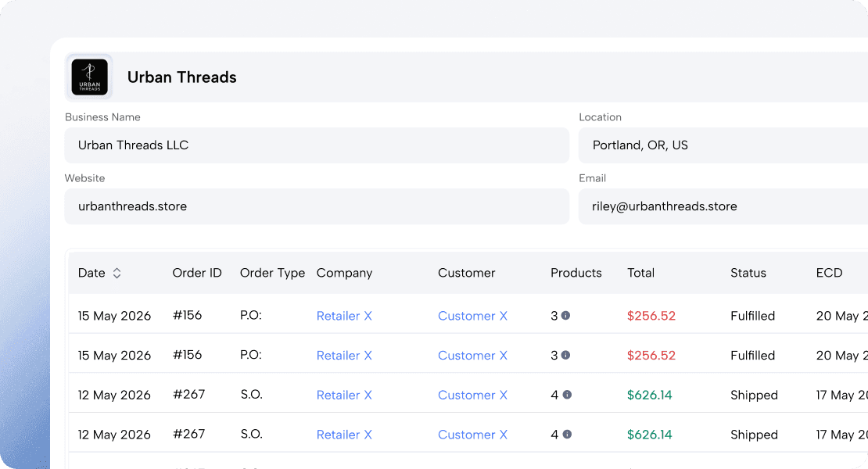The height and width of the screenshot is (469, 868).
Task: Click the Business Name field
Action: tap(316, 145)
